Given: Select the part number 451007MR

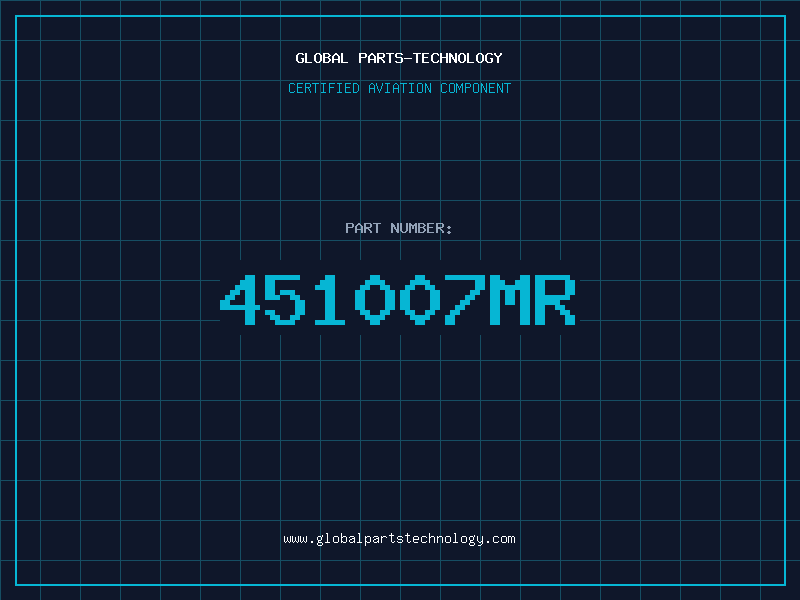Looking at the screenshot, I should tap(398, 299).
